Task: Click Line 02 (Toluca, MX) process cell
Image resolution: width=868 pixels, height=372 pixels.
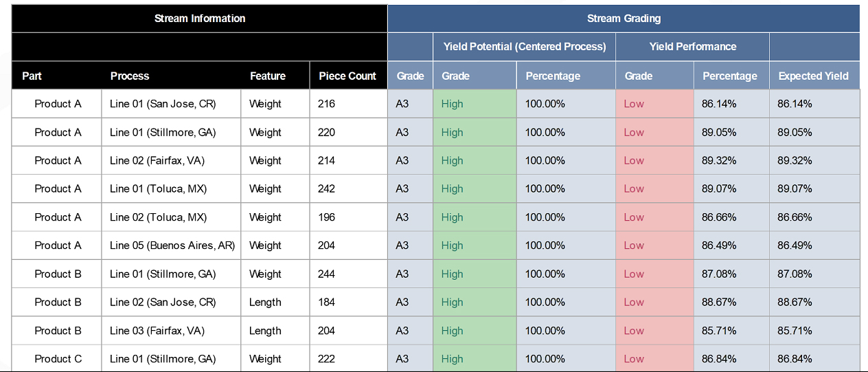Action: [158, 217]
